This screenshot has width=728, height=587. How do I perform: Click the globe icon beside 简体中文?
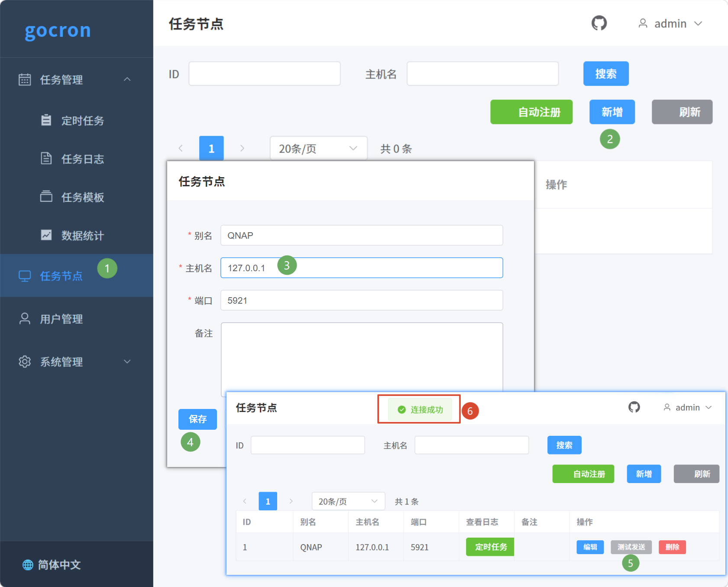pos(28,564)
